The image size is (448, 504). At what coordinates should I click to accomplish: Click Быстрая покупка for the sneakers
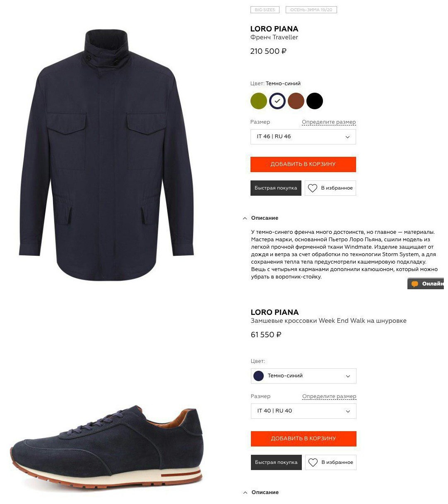tap(276, 463)
